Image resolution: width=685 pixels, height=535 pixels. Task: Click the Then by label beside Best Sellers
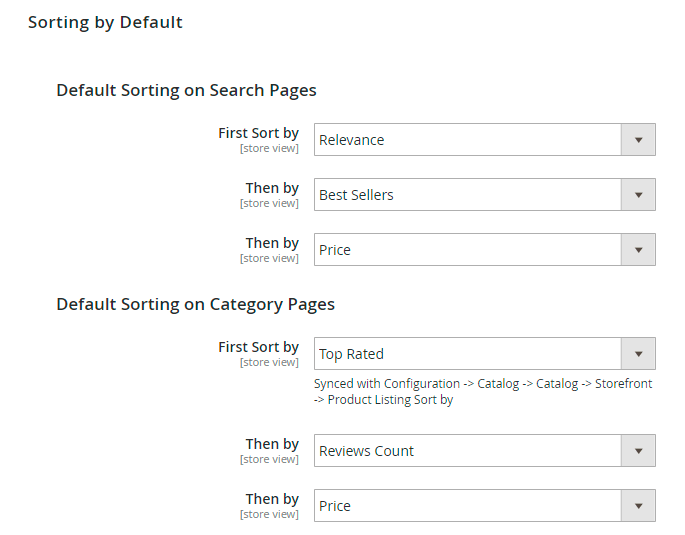[272, 188]
